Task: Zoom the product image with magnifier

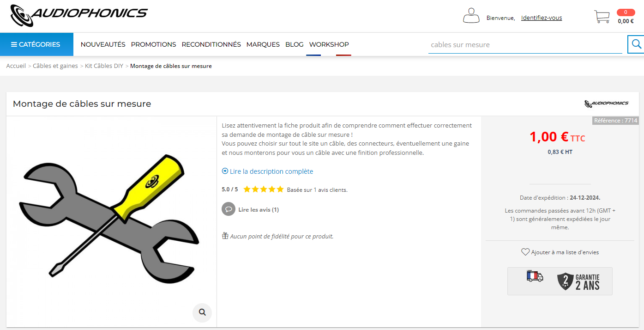Action: 202,312
